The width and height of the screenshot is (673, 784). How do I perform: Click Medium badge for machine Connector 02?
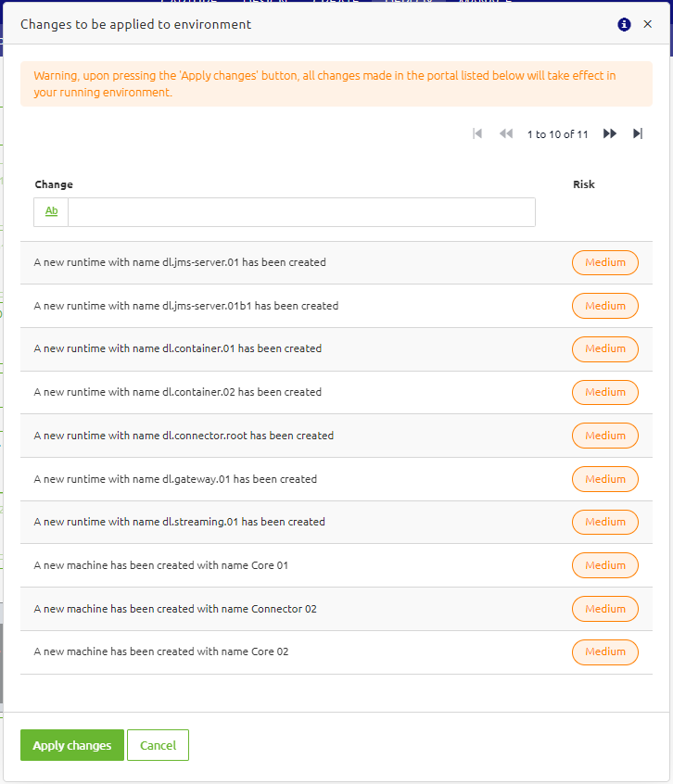coord(604,609)
